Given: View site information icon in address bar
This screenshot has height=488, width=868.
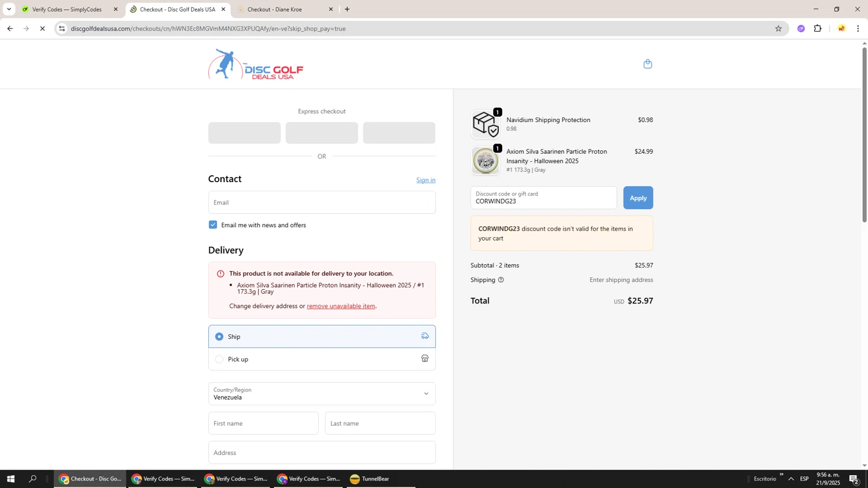Looking at the screenshot, I should point(62,28).
